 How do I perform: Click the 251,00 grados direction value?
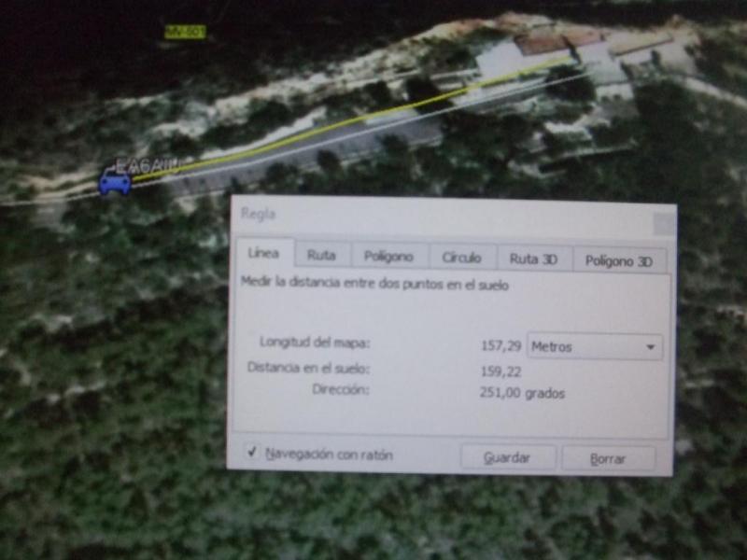point(521,394)
